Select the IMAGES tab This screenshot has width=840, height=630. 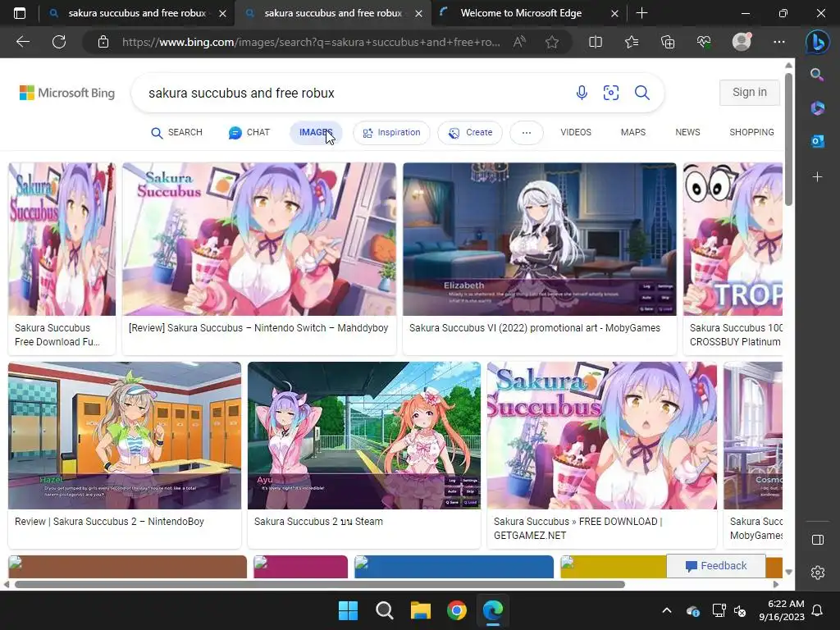point(316,132)
